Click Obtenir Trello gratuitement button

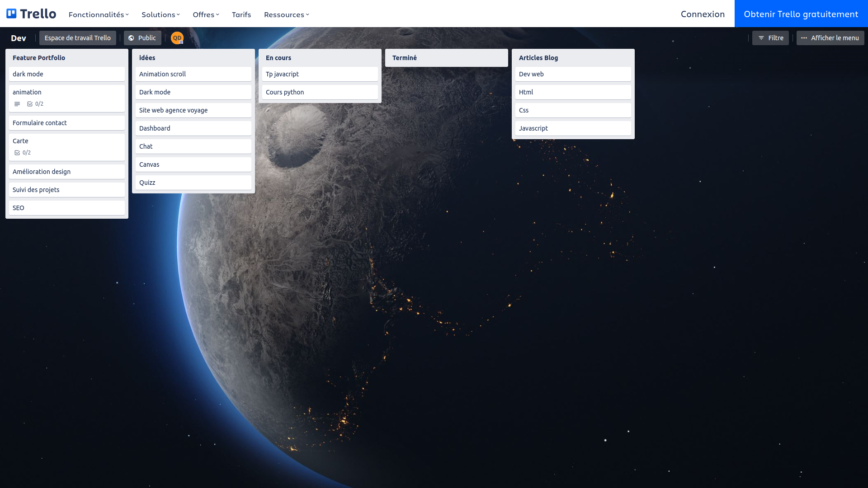(x=801, y=14)
